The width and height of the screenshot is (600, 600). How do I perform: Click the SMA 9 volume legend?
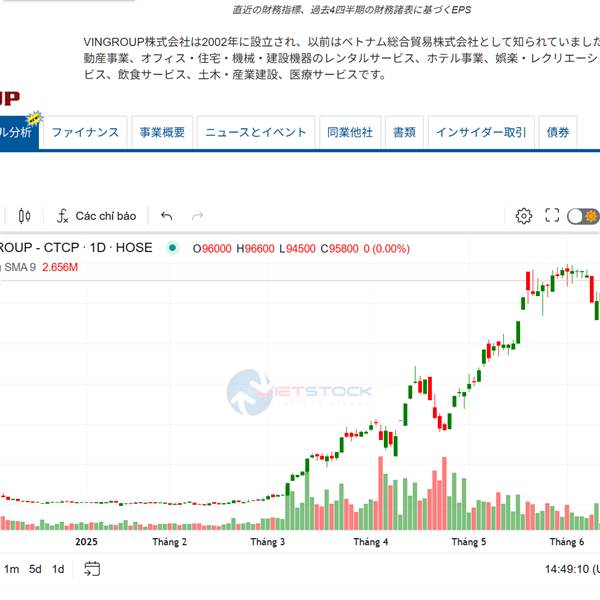tap(20, 267)
